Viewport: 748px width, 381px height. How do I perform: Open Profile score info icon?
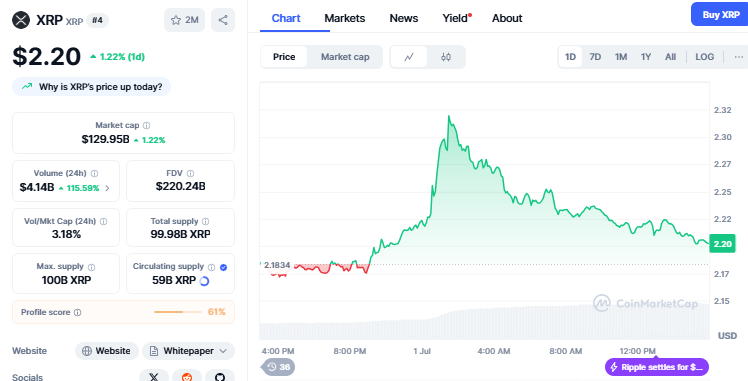(x=77, y=312)
